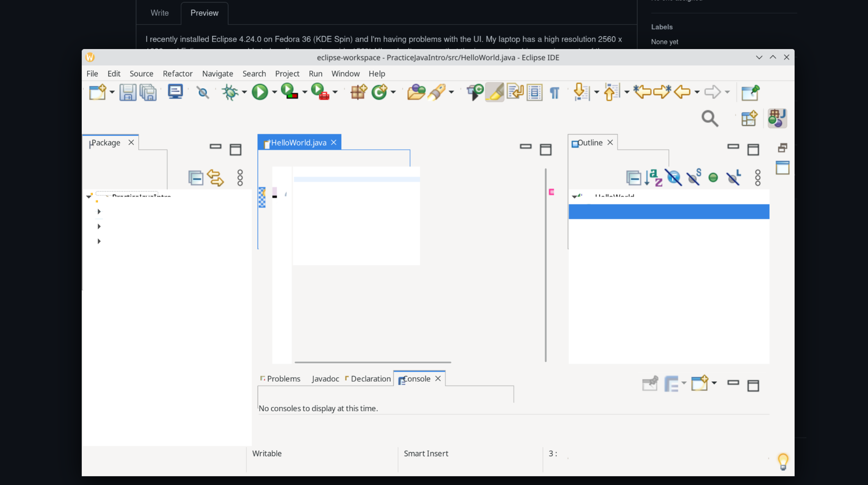This screenshot has height=485, width=868.
Task: Toggle the Pin Console icon
Action: (x=650, y=384)
